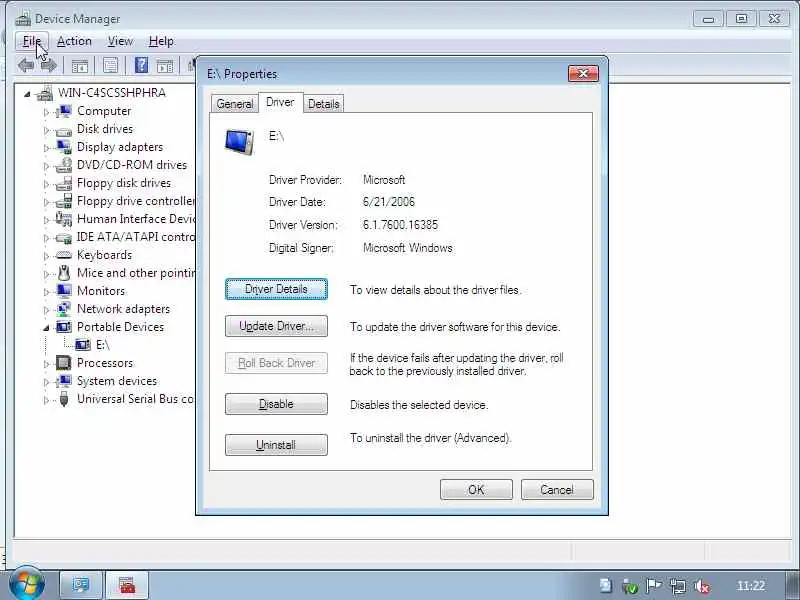Screen dimensions: 800x600
Task: Click the safely remove hardware tray icon
Action: click(630, 586)
